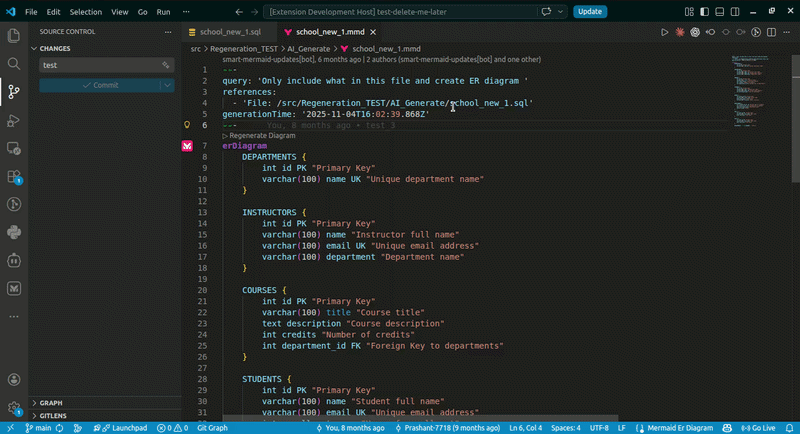Open Run and Debug view
Image resolution: width=800 pixels, height=434 pixels.
[14, 120]
